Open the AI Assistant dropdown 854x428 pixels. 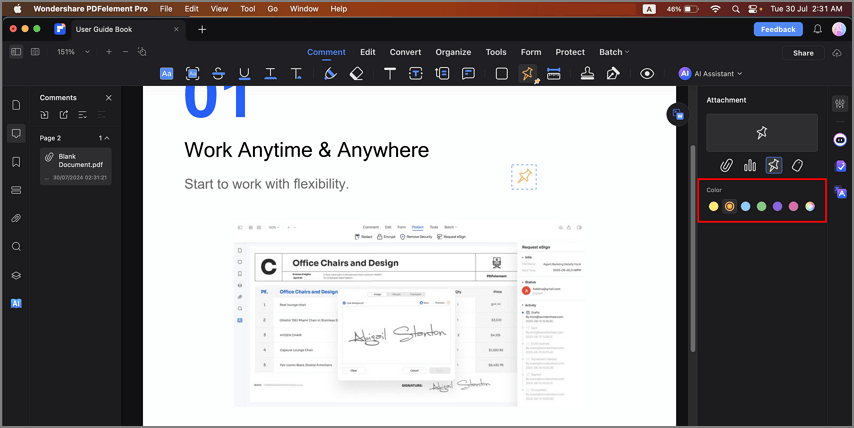pos(711,74)
